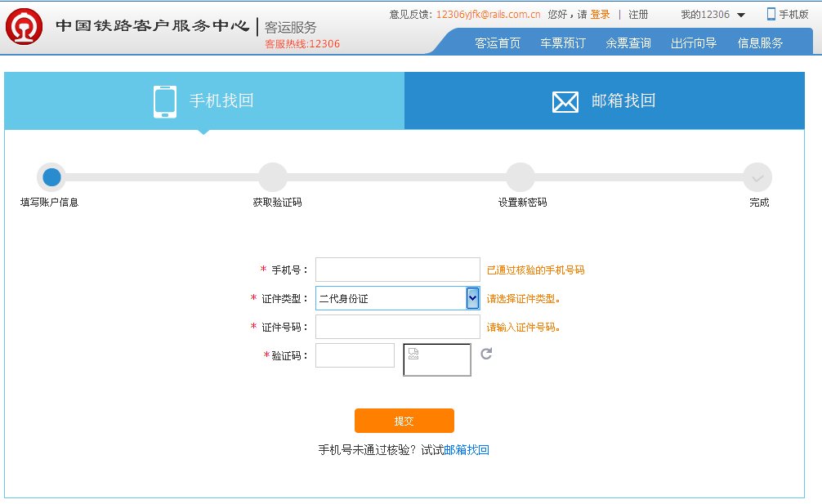Click the blue dropdown arrow beside 二代身份证

pyautogui.click(x=472, y=297)
